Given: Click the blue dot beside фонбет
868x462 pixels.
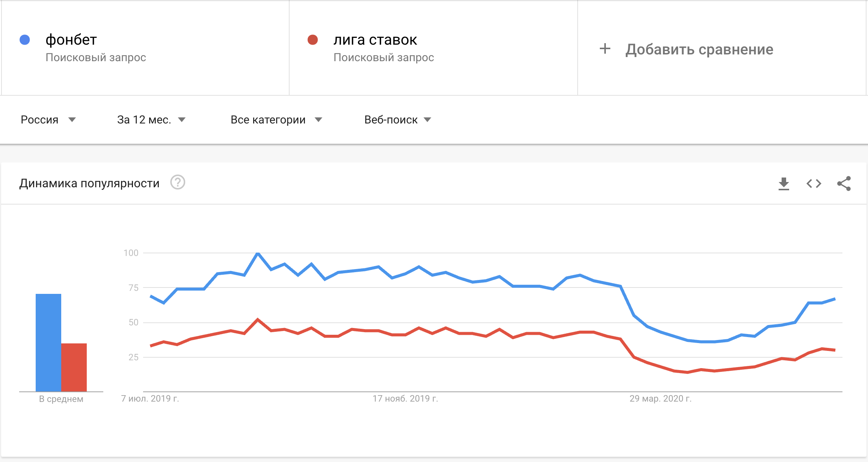Looking at the screenshot, I should pos(25,40).
